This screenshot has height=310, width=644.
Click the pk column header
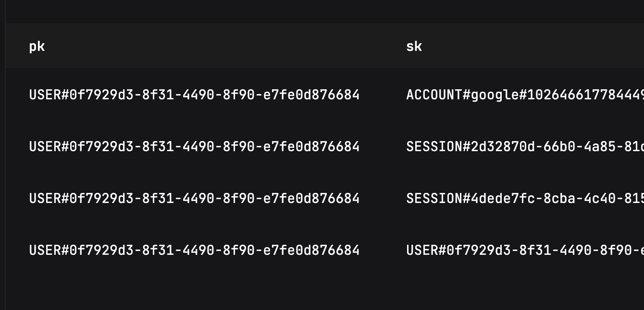click(36, 46)
